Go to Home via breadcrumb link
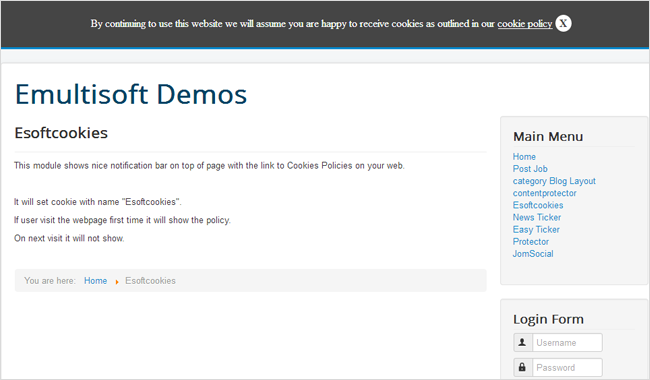The width and height of the screenshot is (650, 380). (95, 281)
